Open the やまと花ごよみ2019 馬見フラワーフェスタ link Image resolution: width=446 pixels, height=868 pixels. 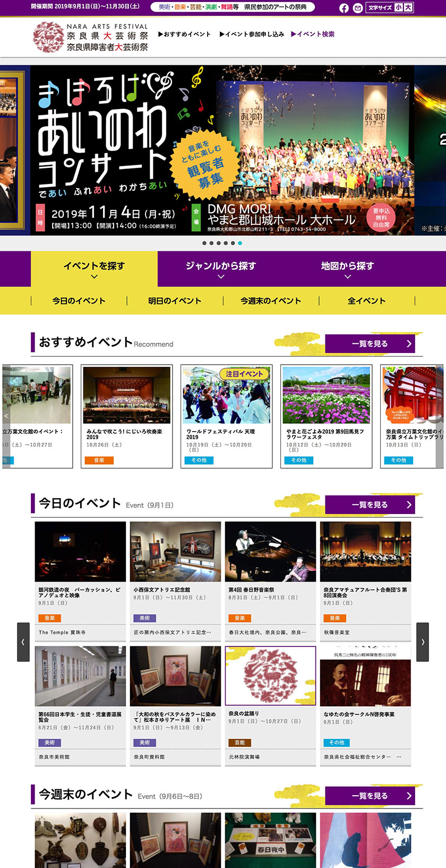click(x=325, y=434)
